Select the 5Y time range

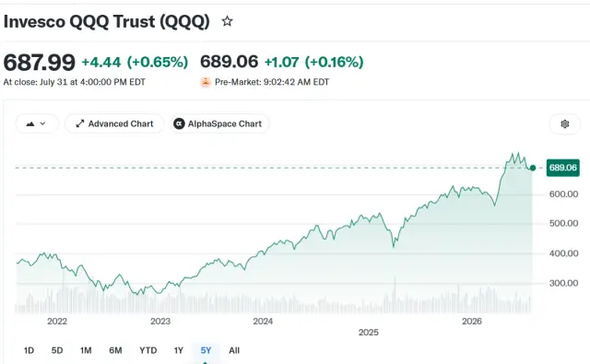[x=206, y=350]
